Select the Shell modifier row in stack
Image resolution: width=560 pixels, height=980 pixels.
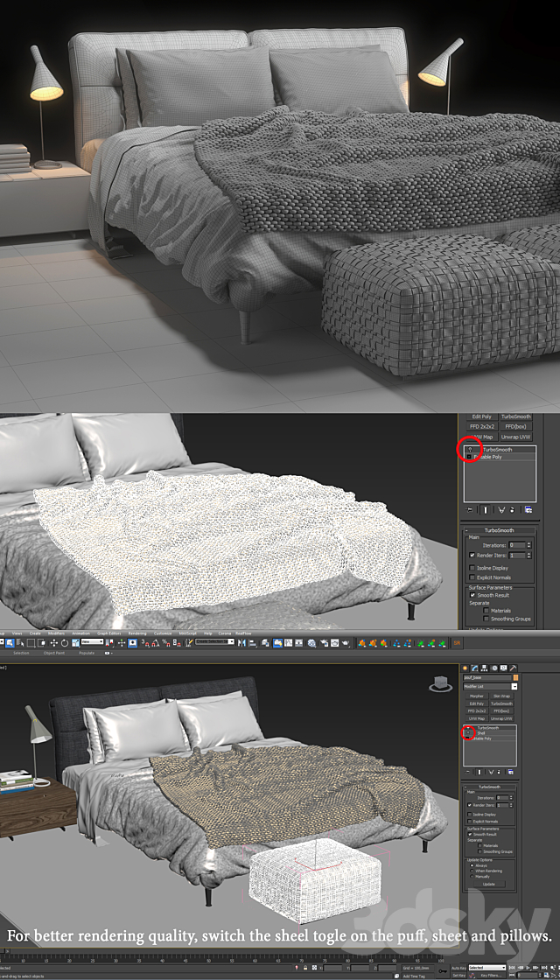click(x=490, y=733)
